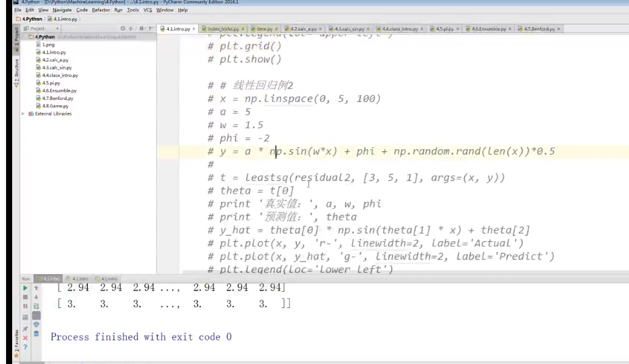629x364 pixels.
Task: Open the Project view dropdown
Action: click(41, 28)
